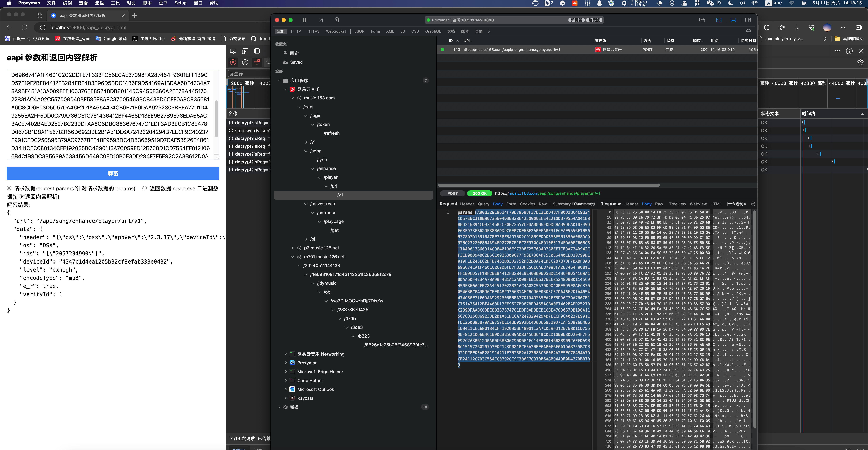The image size is (868, 450).
Task: Toggle bottom panel layout icon
Action: tap(733, 20)
